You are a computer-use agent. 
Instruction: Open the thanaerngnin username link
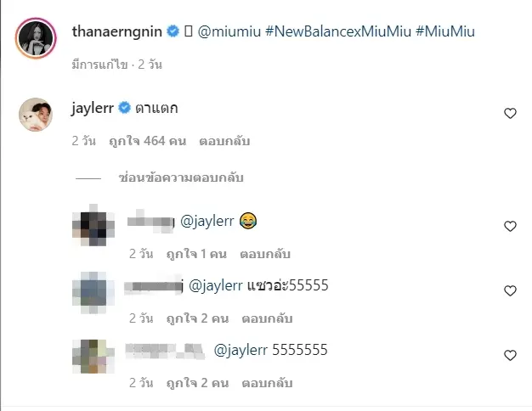(117, 31)
